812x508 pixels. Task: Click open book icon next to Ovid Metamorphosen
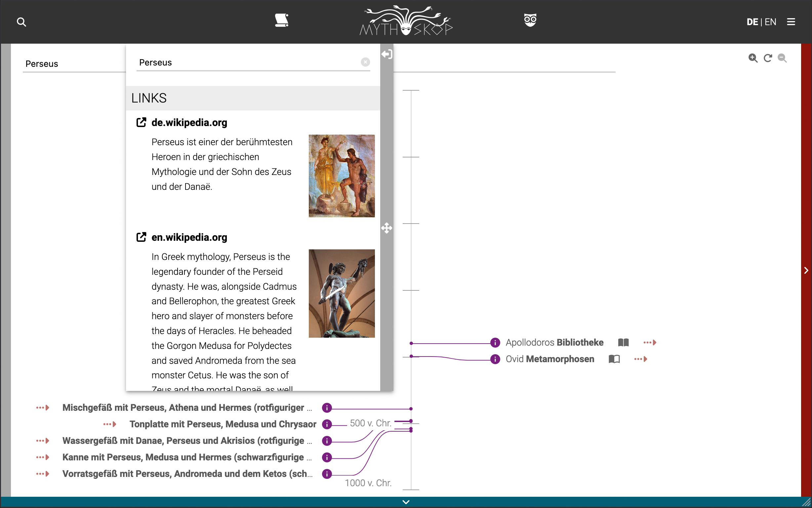(x=614, y=359)
